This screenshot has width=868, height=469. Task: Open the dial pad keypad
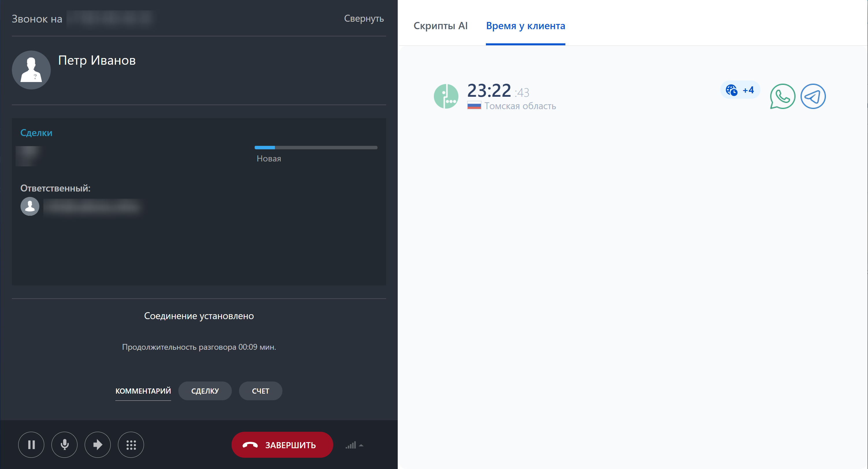(131, 445)
